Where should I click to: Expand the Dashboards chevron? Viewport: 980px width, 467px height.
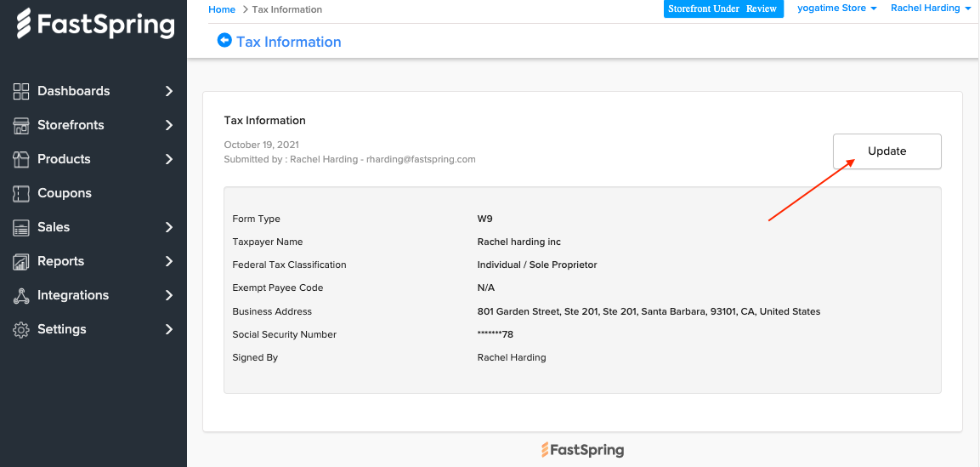click(x=169, y=91)
